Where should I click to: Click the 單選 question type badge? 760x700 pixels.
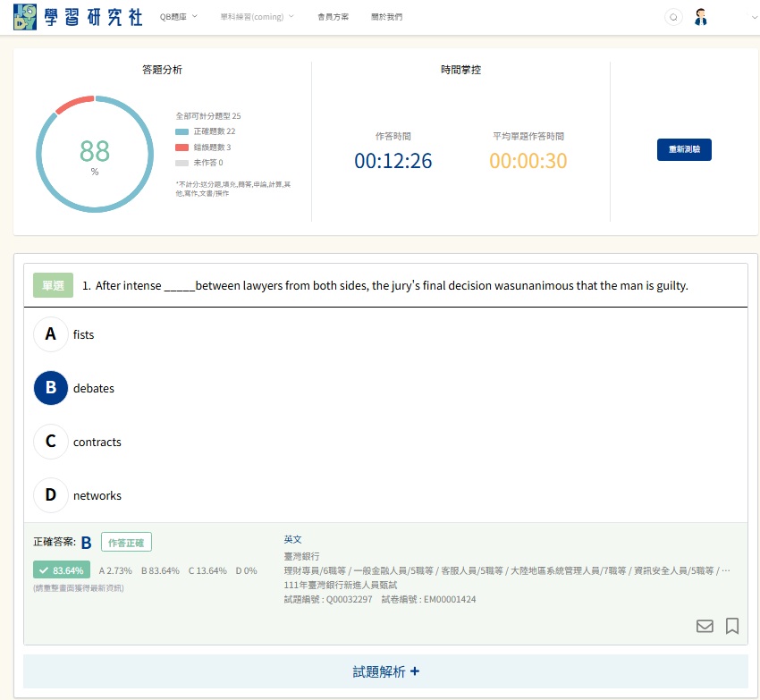point(52,285)
